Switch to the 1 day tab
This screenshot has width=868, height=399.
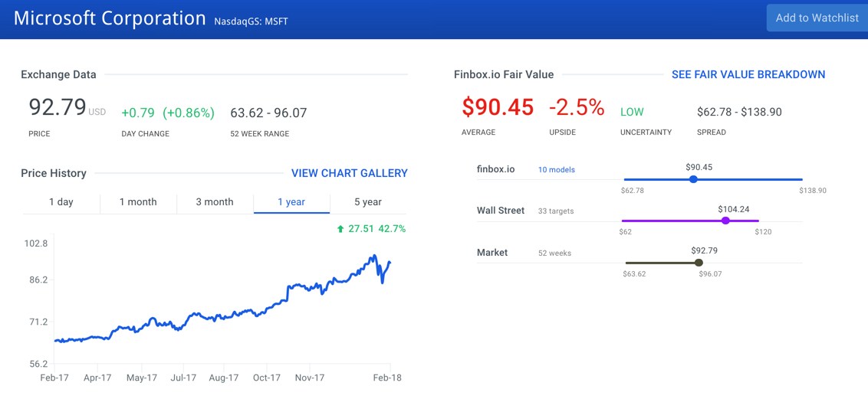(x=61, y=202)
